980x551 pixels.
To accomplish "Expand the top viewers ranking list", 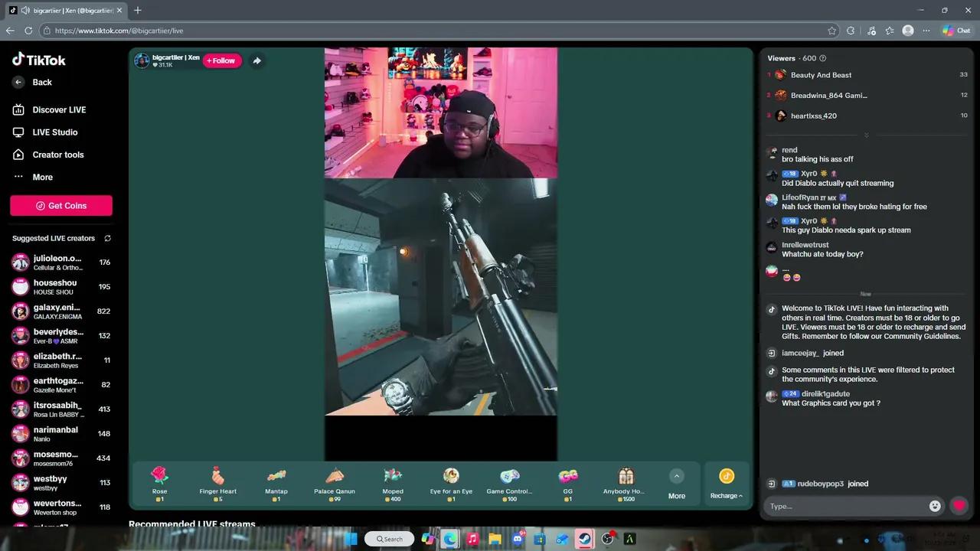I will 866,135.
